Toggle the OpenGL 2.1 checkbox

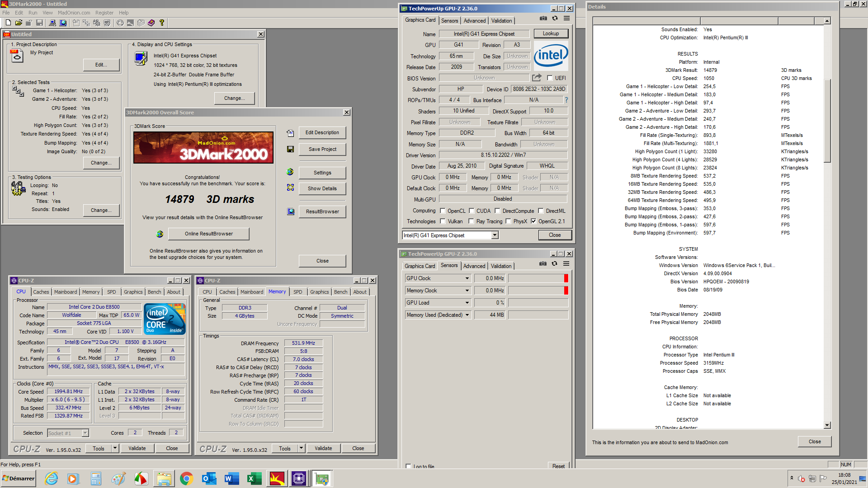coord(533,221)
